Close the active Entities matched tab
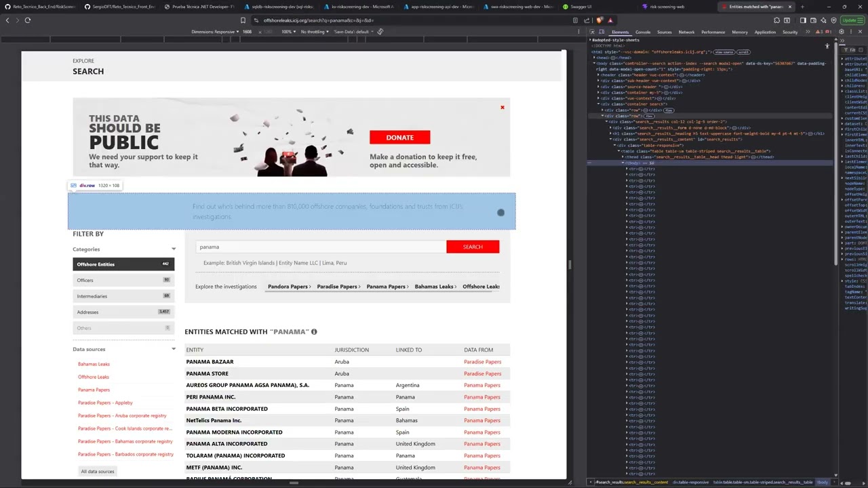Viewport: 868px width, 488px height. tap(790, 7)
